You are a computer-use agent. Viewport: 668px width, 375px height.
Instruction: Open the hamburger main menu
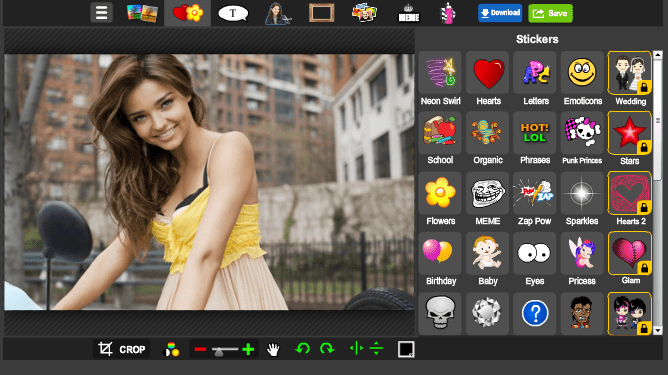[101, 13]
